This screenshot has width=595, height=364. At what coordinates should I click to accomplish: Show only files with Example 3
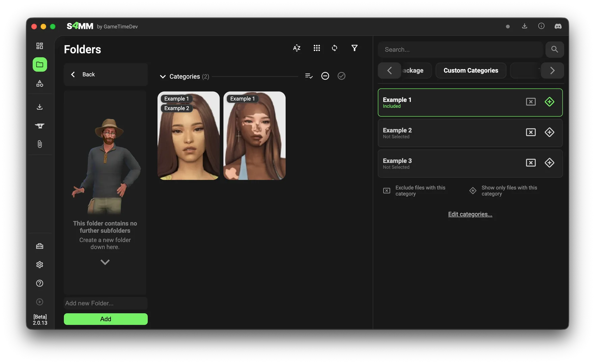[549, 163]
